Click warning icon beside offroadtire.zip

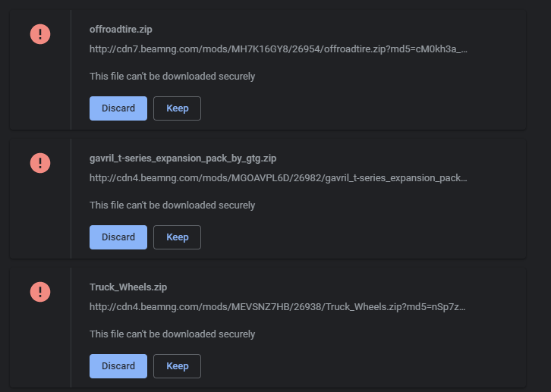[x=40, y=34]
